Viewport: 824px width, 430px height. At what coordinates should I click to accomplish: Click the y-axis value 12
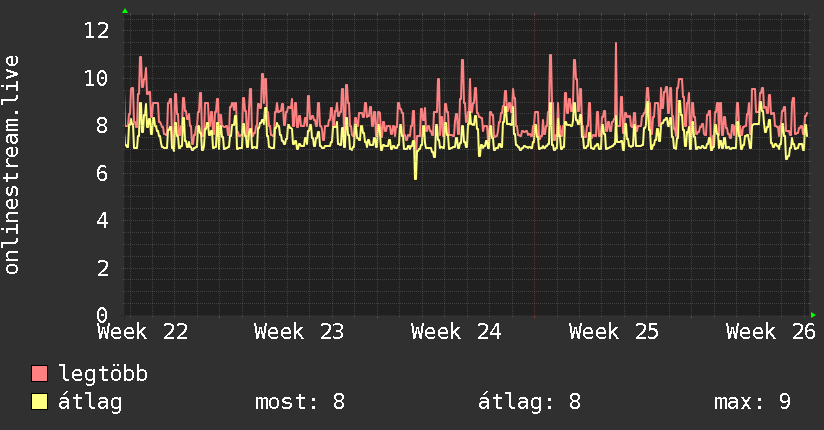(x=97, y=30)
